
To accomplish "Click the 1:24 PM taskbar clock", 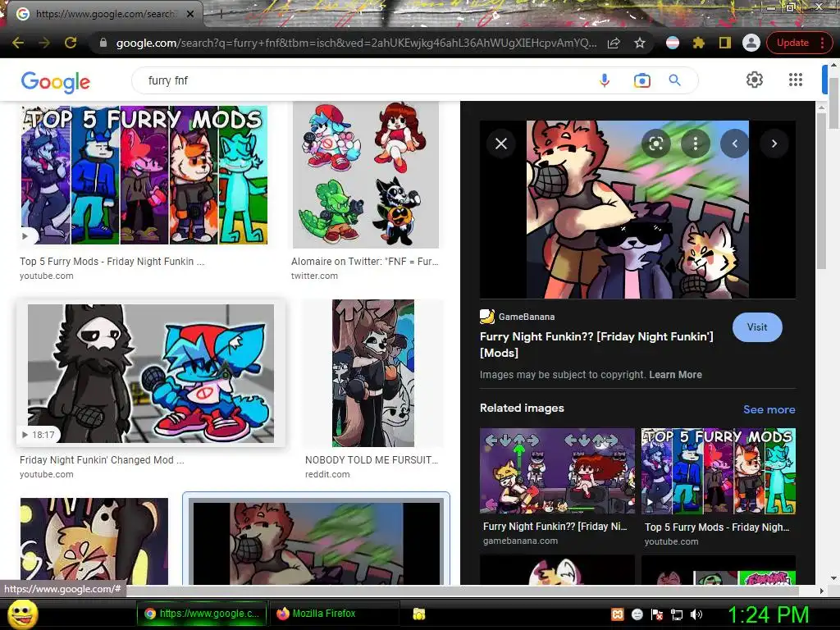I will (x=767, y=614).
